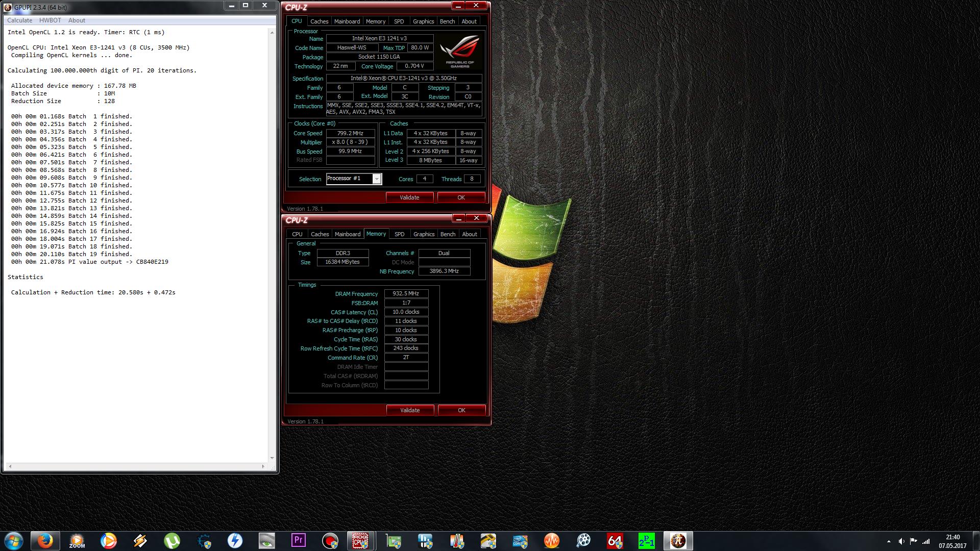This screenshot has width=980, height=551.
Task: Open the thermometer temperature monitor icon
Action: pos(457,541)
